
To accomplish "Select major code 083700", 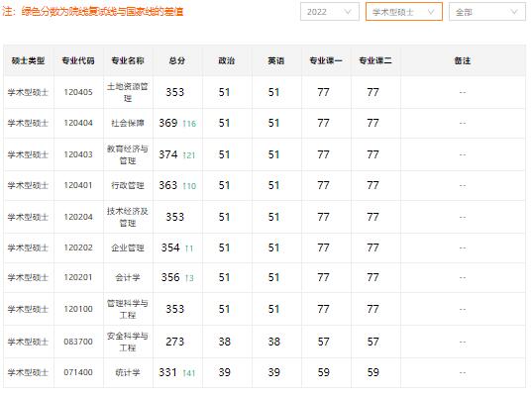I will pos(78,342).
